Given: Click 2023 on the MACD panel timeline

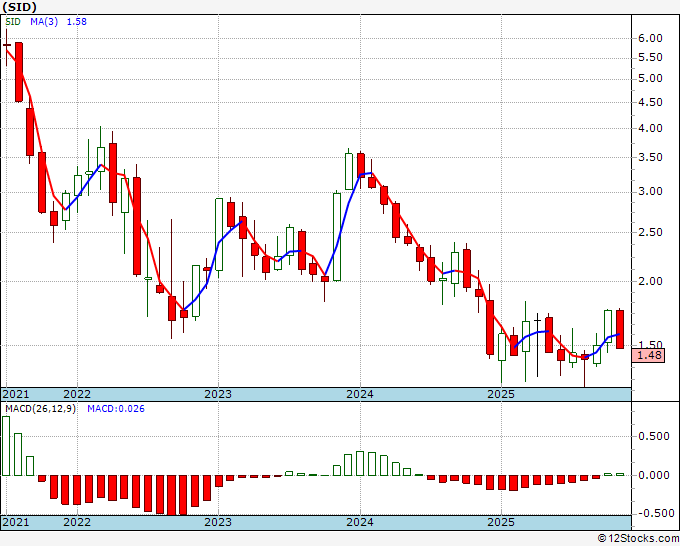Looking at the screenshot, I should [218, 522].
